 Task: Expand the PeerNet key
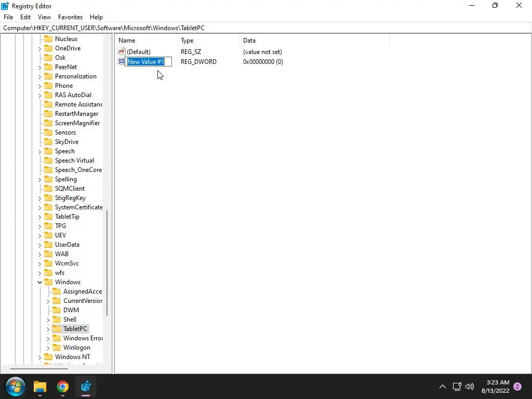click(x=39, y=67)
